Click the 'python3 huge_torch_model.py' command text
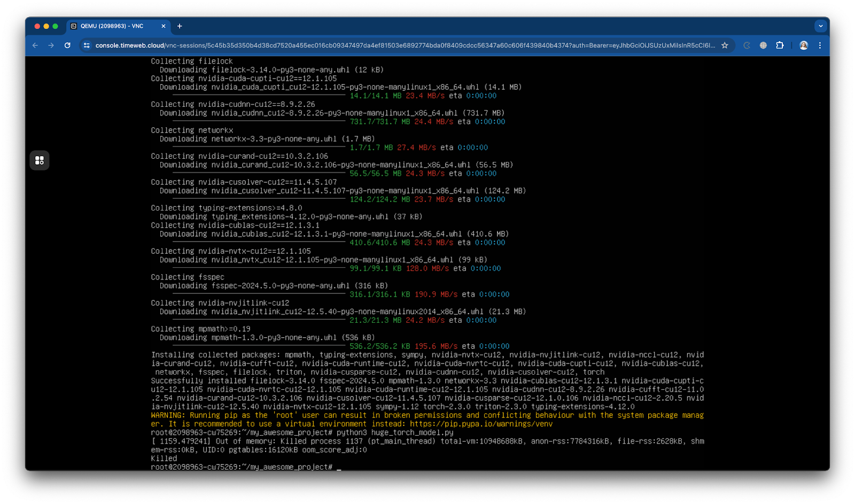This screenshot has width=855, height=504. tap(395, 432)
